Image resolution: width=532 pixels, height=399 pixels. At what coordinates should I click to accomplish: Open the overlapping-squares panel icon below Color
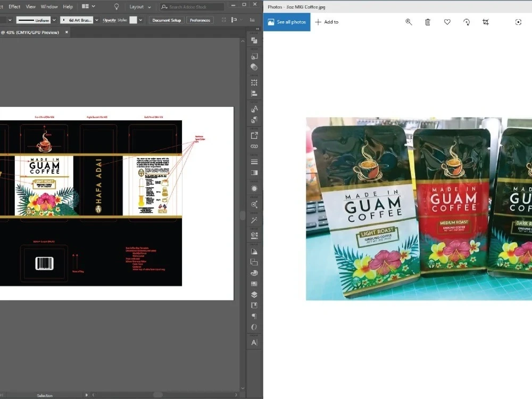tap(254, 262)
